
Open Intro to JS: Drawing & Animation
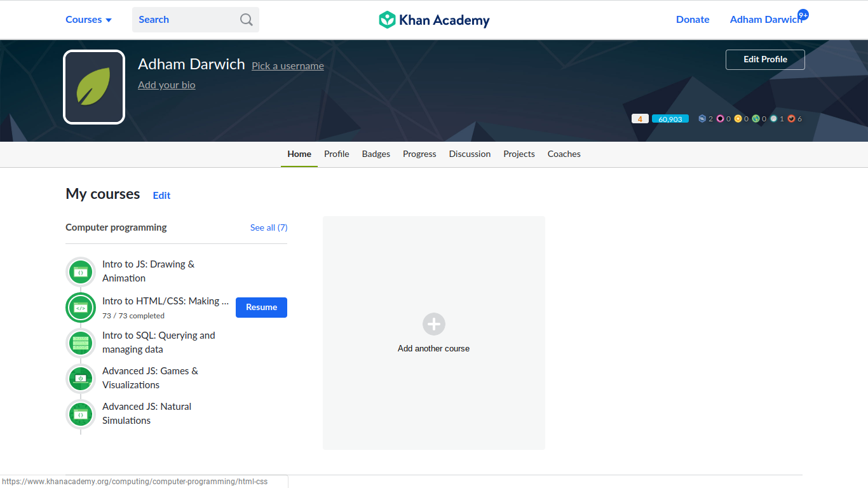149,271
